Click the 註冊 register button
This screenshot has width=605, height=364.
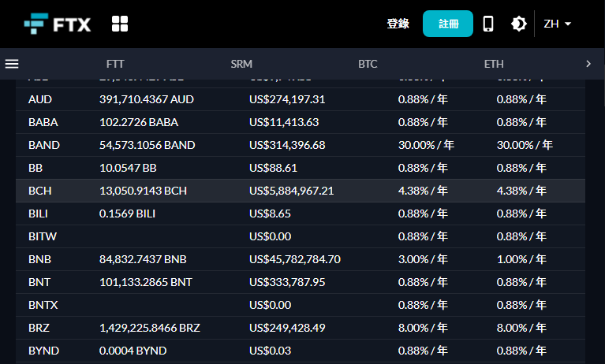(x=448, y=24)
